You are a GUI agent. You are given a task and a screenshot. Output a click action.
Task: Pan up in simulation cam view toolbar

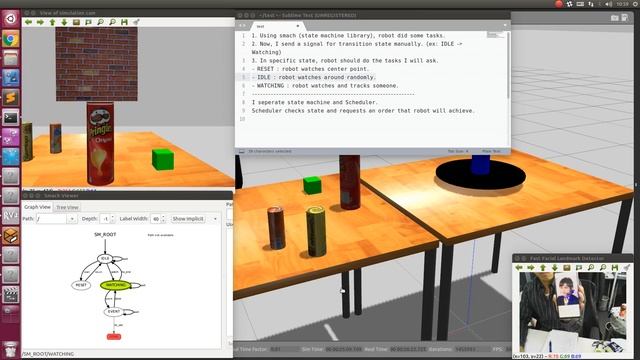click(x=52, y=22)
